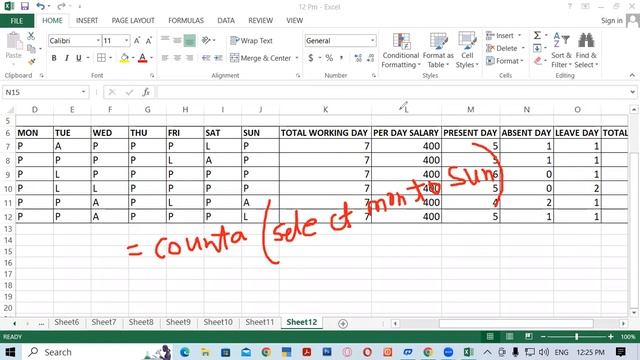
Task: Toggle Middle Align in Alignment group
Action: point(177,40)
